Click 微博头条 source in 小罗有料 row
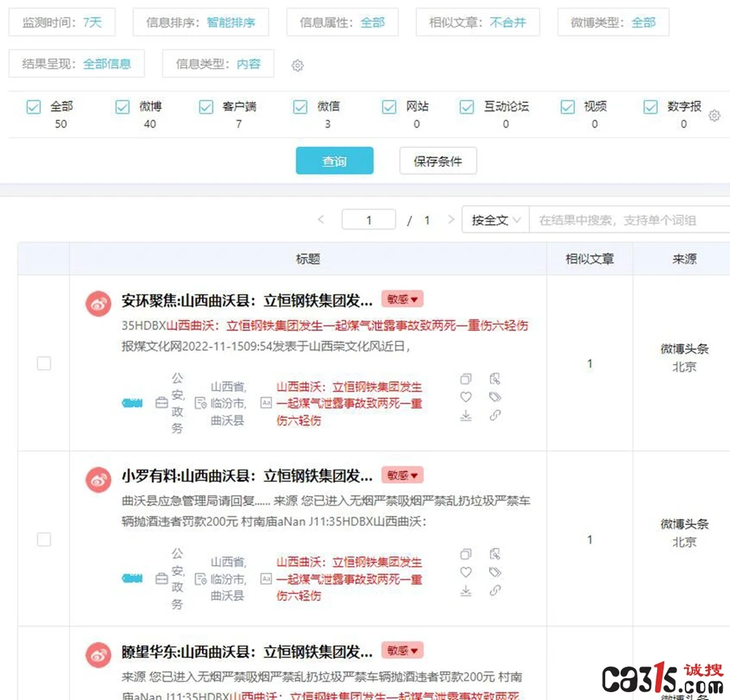 [685, 524]
